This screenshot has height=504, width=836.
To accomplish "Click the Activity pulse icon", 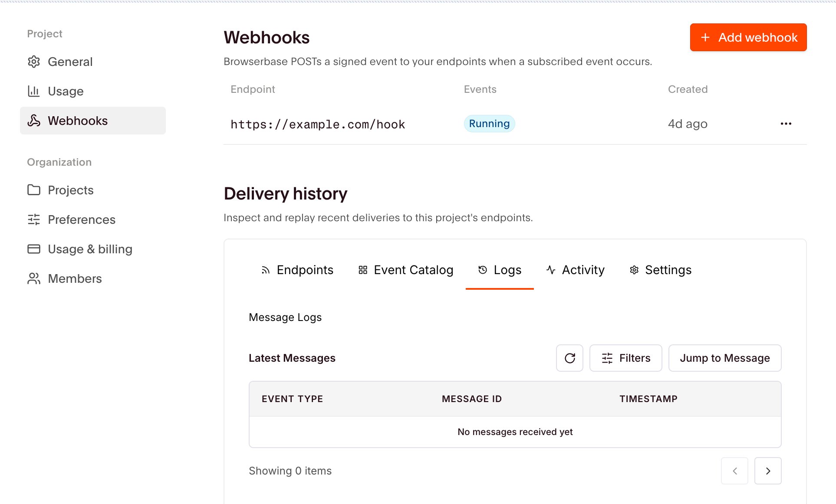I will (551, 270).
